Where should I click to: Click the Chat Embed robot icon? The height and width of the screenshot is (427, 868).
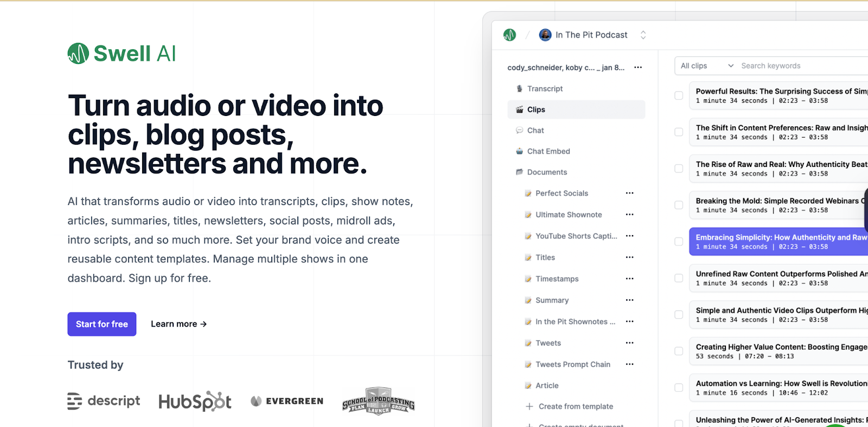click(x=519, y=151)
